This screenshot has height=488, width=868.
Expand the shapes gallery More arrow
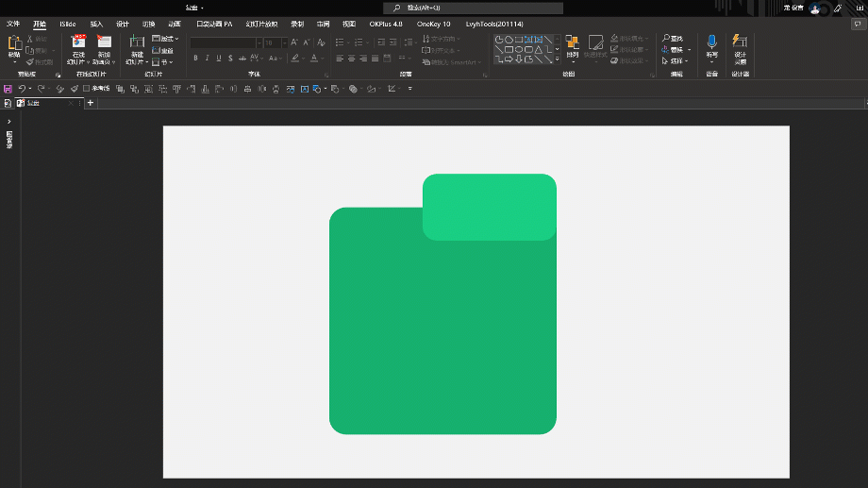pyautogui.click(x=557, y=59)
